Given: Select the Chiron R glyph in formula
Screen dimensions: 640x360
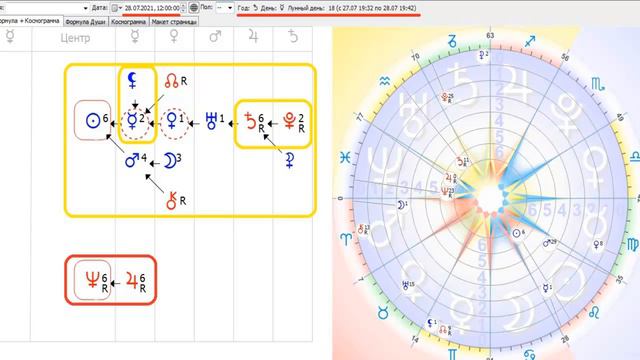Looking at the screenshot, I should pyautogui.click(x=176, y=201).
